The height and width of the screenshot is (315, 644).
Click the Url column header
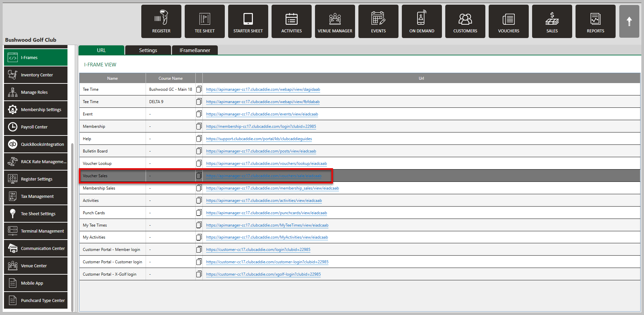pyautogui.click(x=422, y=78)
